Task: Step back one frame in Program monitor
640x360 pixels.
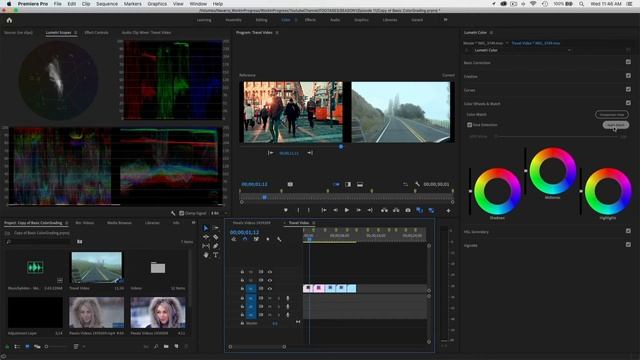Action: click(x=335, y=210)
